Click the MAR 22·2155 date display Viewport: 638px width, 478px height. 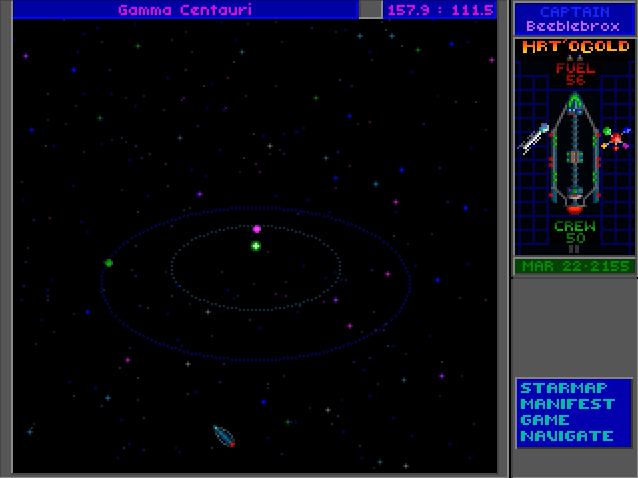(575, 266)
